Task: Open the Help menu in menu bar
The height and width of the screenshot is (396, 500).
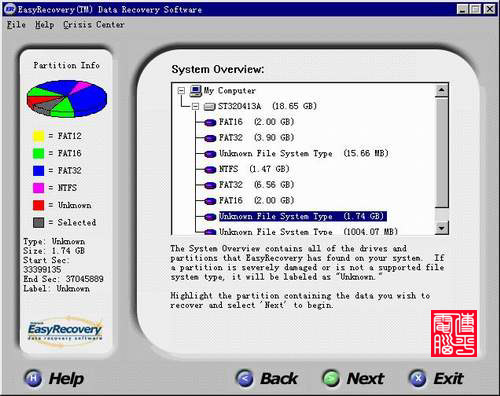Action: coord(45,25)
